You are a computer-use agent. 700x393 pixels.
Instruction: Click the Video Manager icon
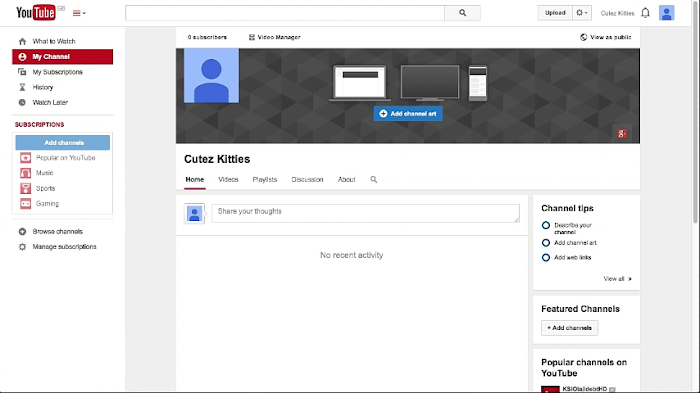pyautogui.click(x=252, y=37)
